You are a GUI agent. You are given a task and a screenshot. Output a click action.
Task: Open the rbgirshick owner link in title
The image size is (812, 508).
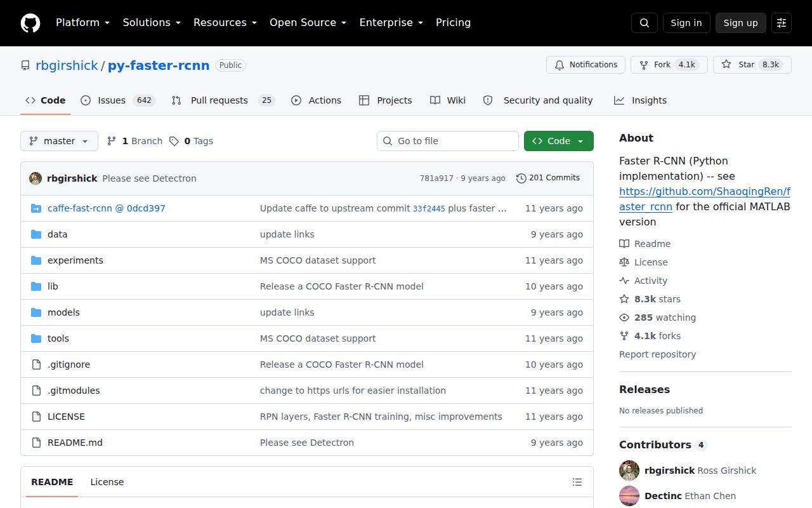tap(67, 65)
